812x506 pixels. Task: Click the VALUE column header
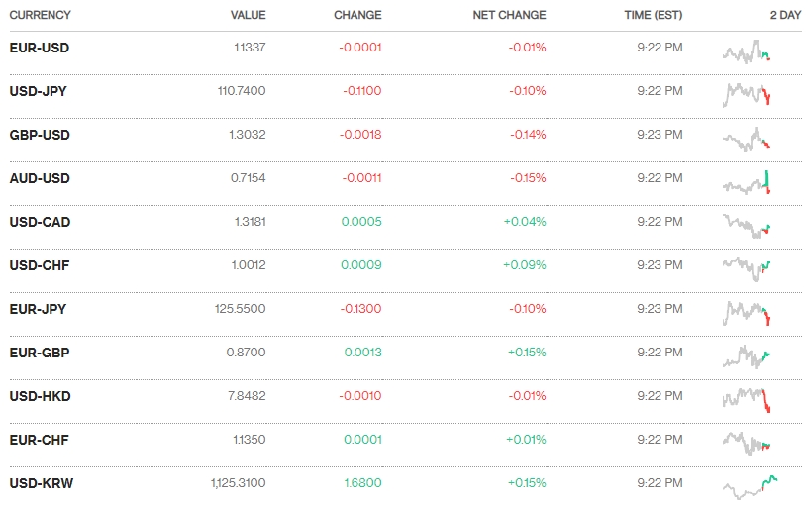(248, 16)
